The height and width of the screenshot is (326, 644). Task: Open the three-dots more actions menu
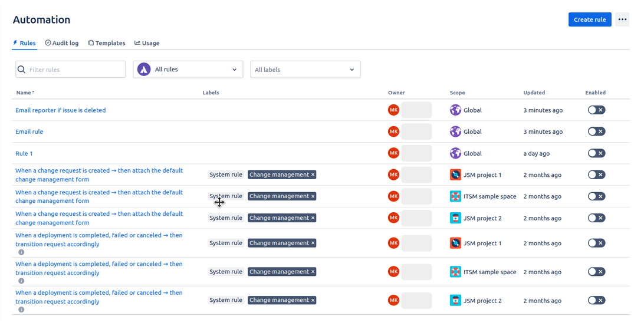[622, 19]
